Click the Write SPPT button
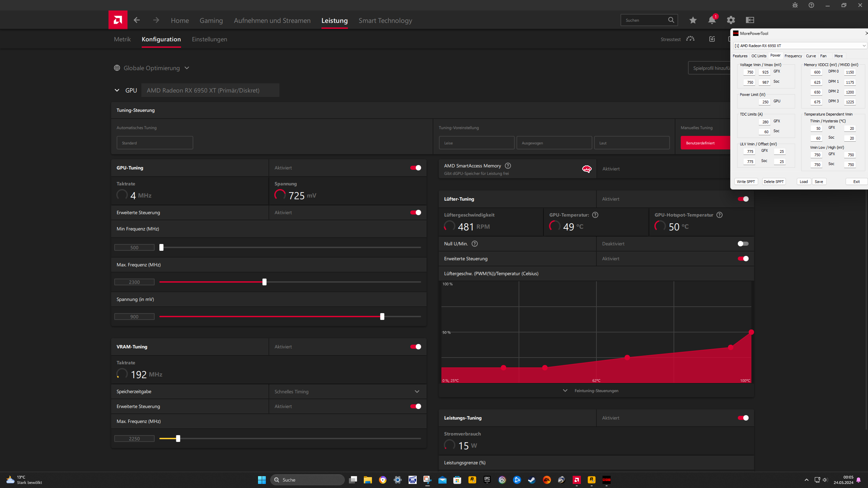The height and width of the screenshot is (488, 868). tap(746, 182)
